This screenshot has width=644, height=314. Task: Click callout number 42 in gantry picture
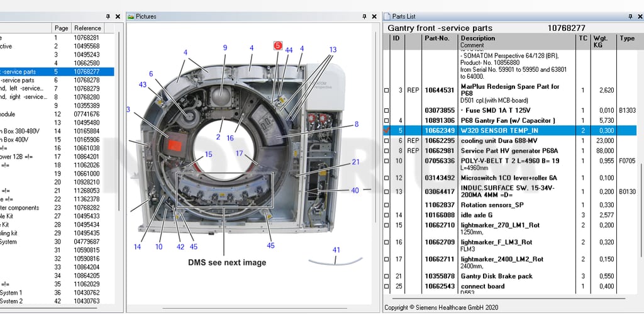[x=180, y=247]
